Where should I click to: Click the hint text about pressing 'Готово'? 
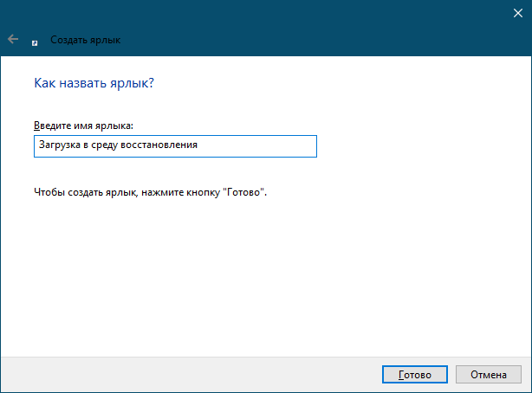click(150, 192)
